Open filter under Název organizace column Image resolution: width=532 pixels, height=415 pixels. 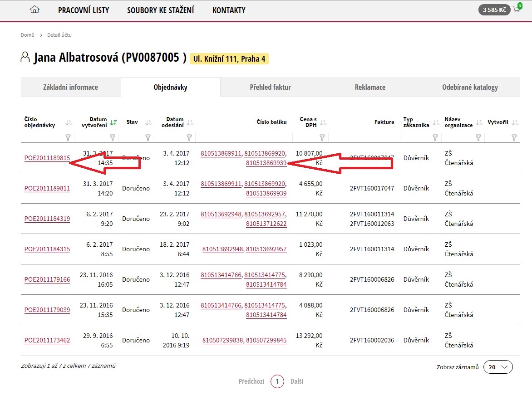[x=478, y=137]
